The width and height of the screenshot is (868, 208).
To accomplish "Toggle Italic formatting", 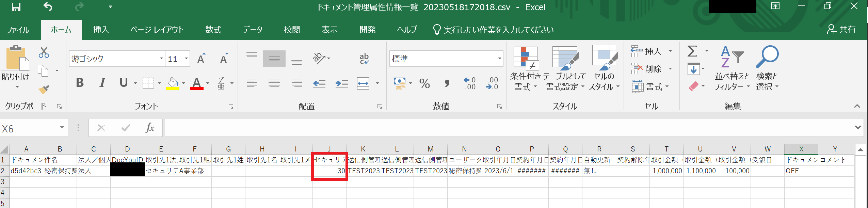I will (x=102, y=83).
